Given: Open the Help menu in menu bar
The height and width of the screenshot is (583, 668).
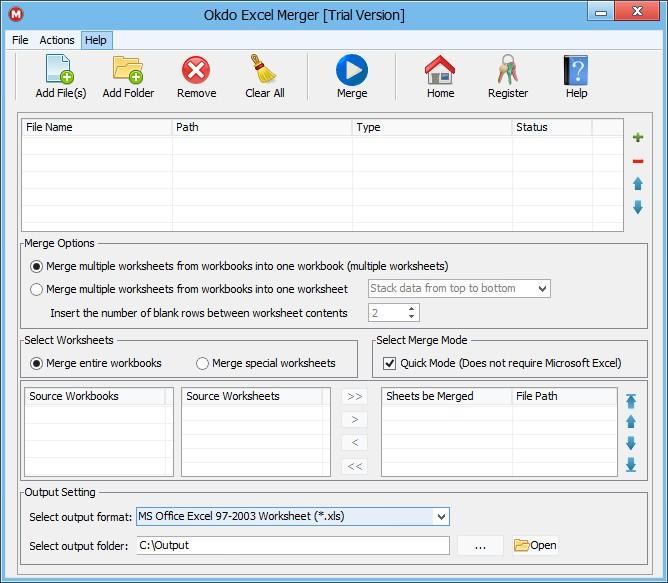Looking at the screenshot, I should [x=96, y=40].
